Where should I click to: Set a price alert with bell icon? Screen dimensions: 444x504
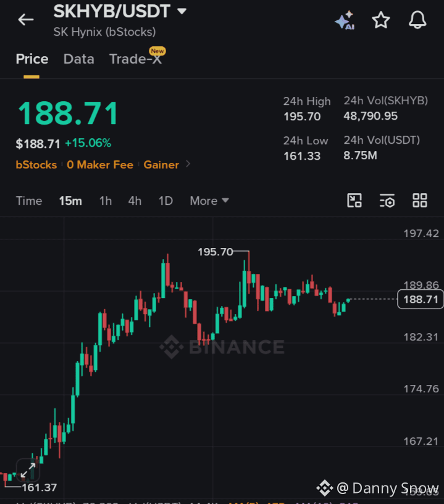point(417,20)
